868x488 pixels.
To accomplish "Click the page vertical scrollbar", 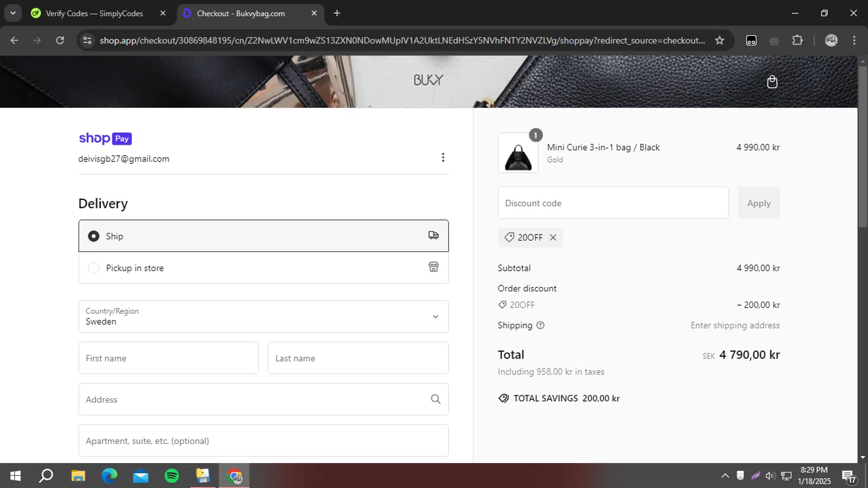I will (863, 146).
